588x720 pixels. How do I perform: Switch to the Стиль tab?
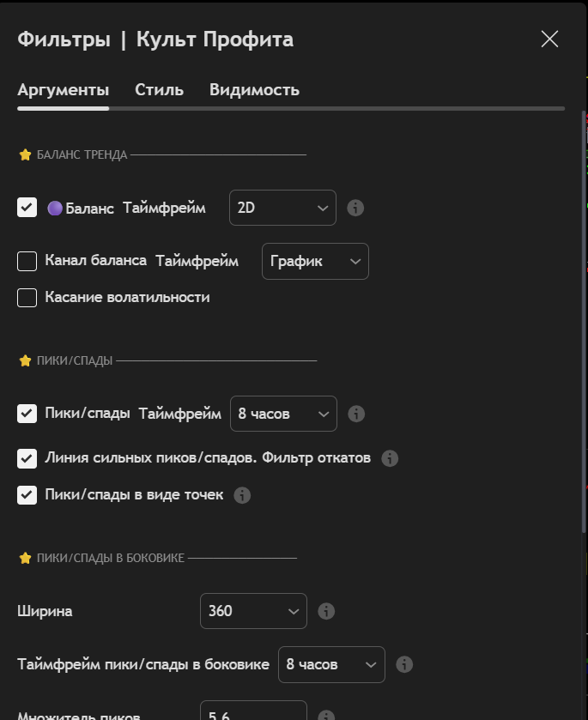[x=159, y=90]
